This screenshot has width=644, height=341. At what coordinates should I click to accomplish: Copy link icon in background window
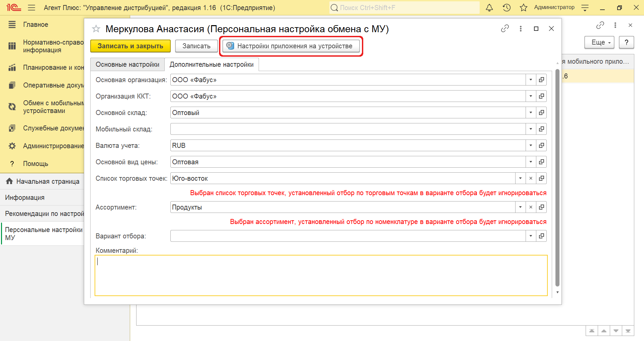(x=600, y=25)
